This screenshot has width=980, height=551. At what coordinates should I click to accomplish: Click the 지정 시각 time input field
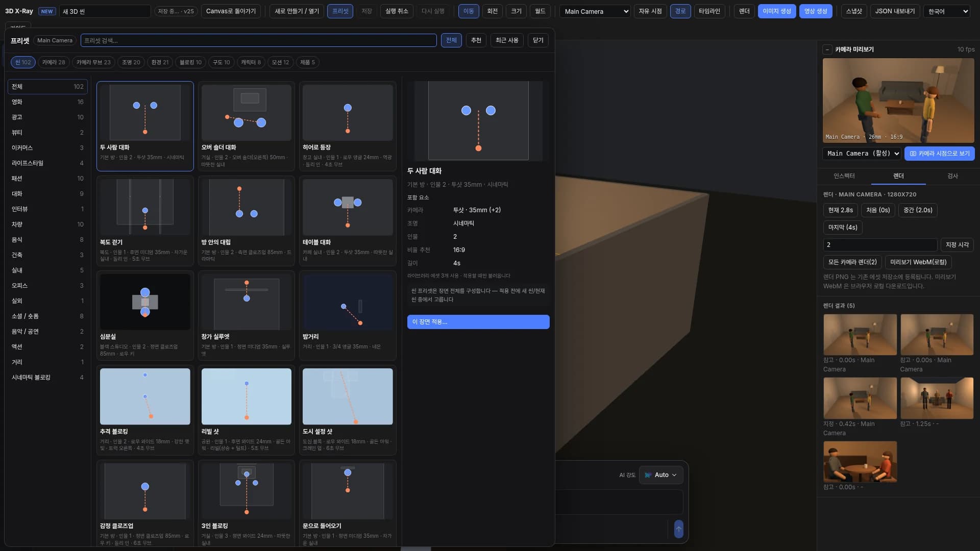[880, 245]
